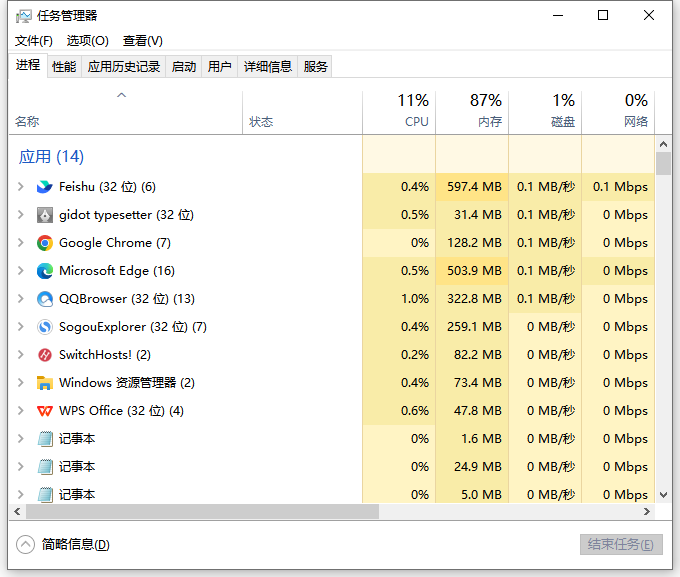Switch to the 详细信息 tab
The height and width of the screenshot is (577, 680).
tap(268, 66)
